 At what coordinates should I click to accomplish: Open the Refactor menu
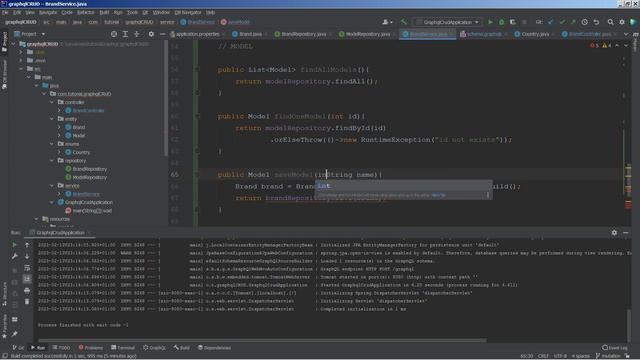[x=85, y=13]
